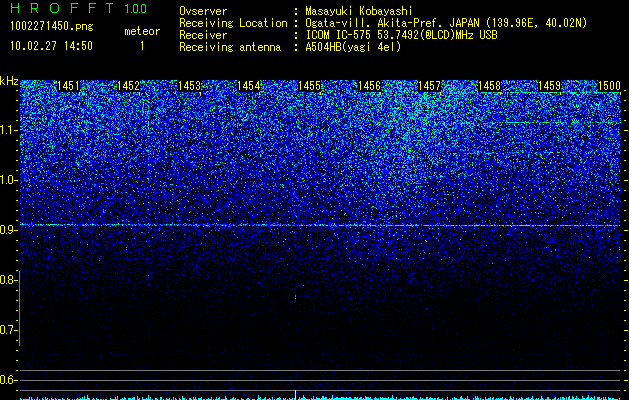Viewport: 629px width, 400px height.
Task: Click the Receiving Location value text
Action: [446, 23]
